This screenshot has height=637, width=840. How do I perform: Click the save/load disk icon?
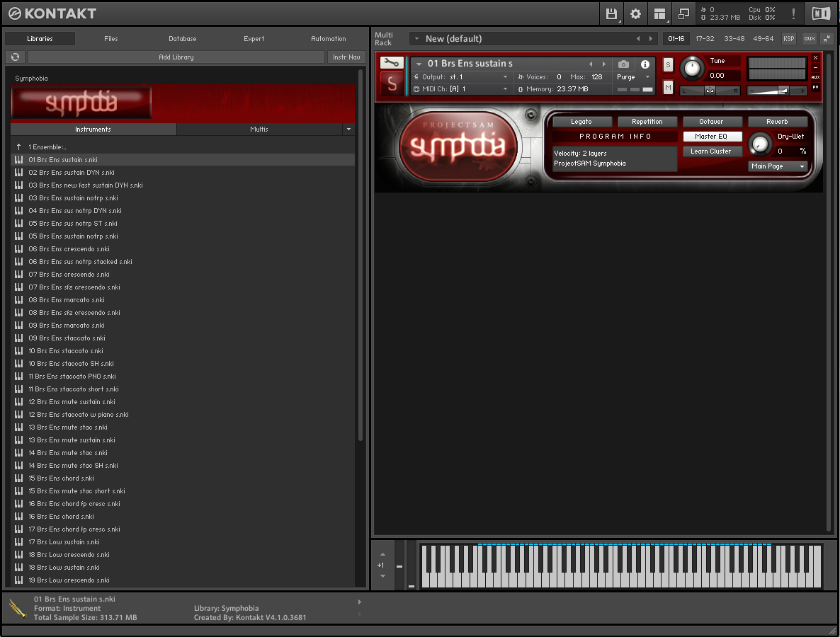click(x=611, y=14)
